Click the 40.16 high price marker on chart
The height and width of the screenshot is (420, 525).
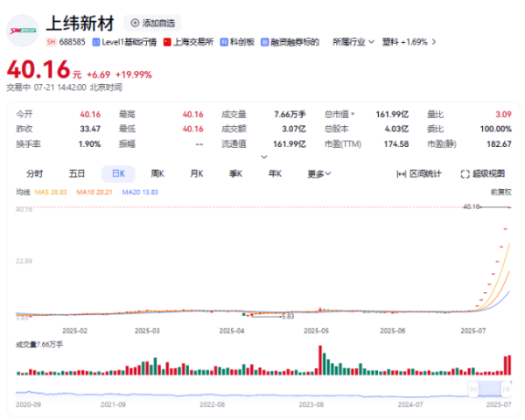click(x=472, y=206)
